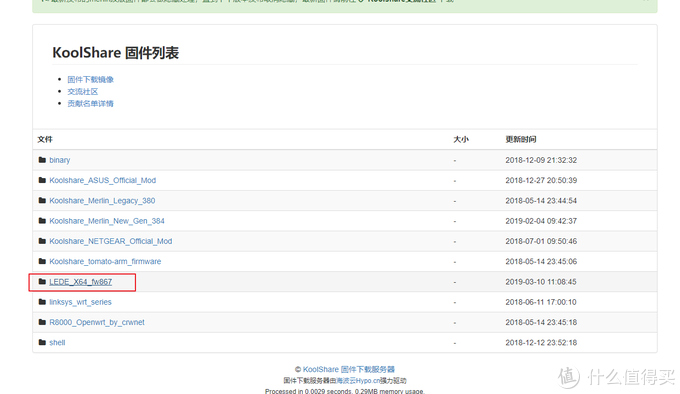Click timestamp 2019-02-04 09:42:37
The width and height of the screenshot is (680, 394).
click(x=541, y=221)
